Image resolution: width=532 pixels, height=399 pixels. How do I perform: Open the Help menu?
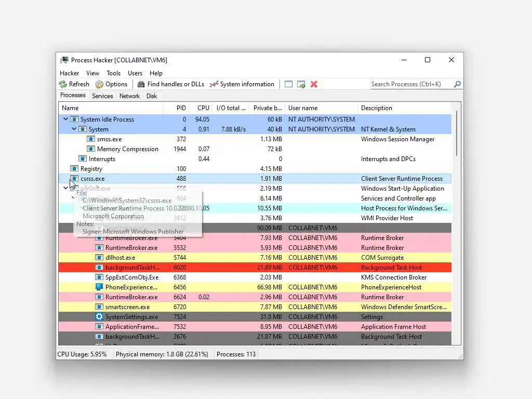(x=156, y=73)
